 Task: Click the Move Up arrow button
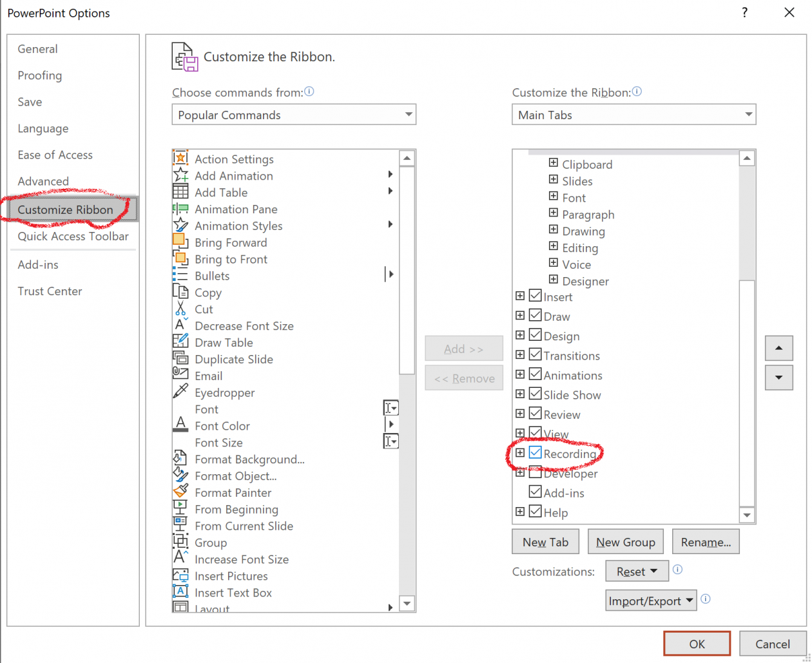(x=778, y=348)
